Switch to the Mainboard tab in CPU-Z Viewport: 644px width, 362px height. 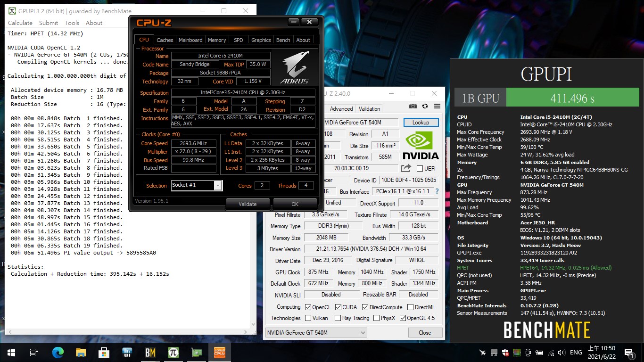point(190,40)
